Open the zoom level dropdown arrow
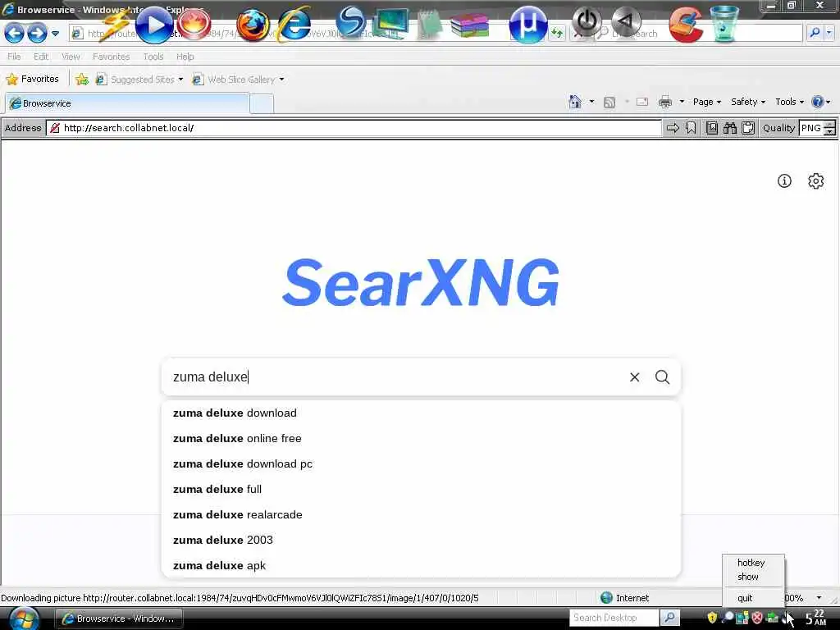This screenshot has width=840, height=630. coord(819,598)
